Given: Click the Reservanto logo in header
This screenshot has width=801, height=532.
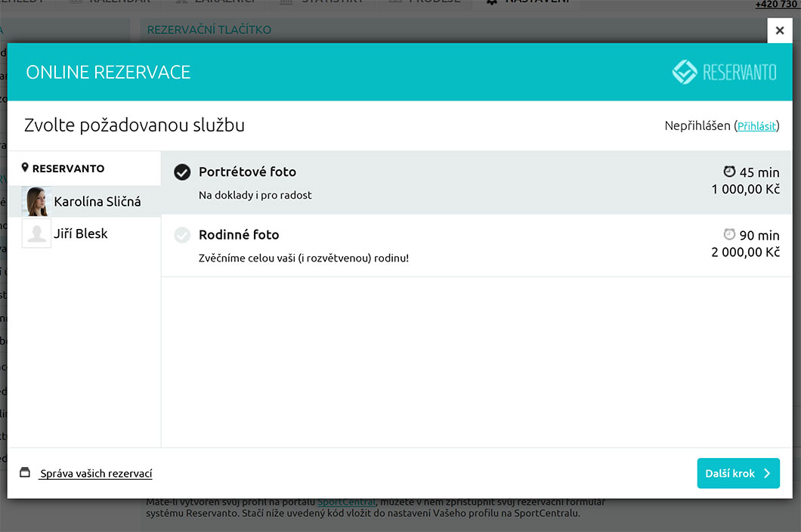Looking at the screenshot, I should [724, 73].
